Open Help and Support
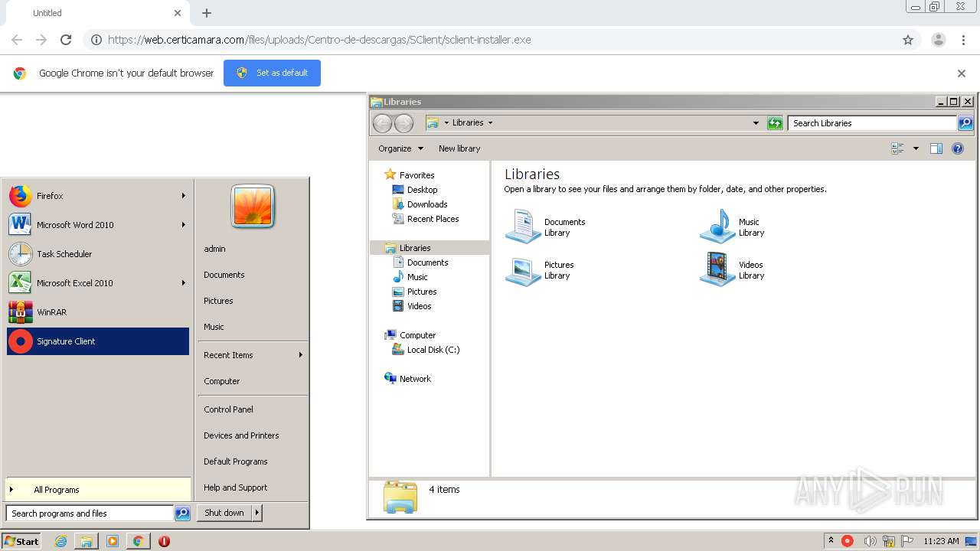The width and height of the screenshot is (980, 551). coord(236,487)
